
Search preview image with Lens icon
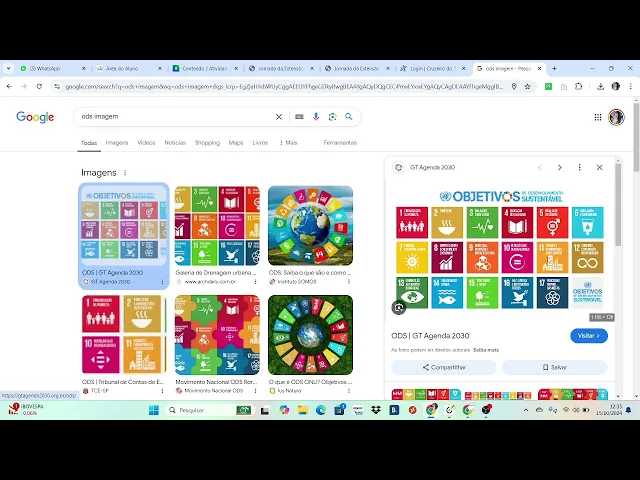point(399,307)
